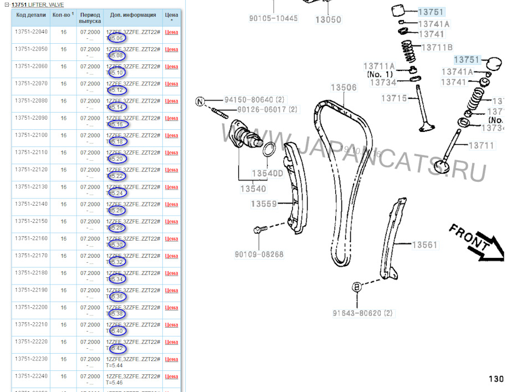Check the price link for 13751-22070
This screenshot has height=392, width=532.
[x=171, y=84]
